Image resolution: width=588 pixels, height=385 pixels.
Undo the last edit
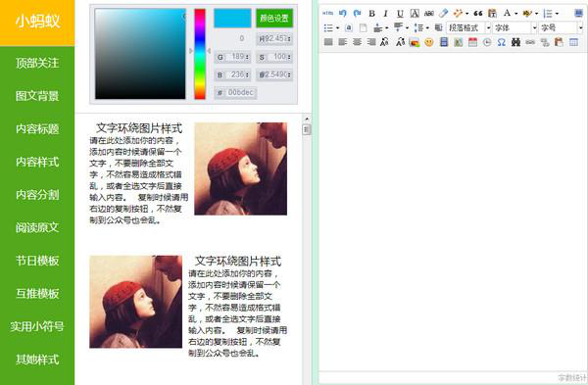tap(342, 13)
